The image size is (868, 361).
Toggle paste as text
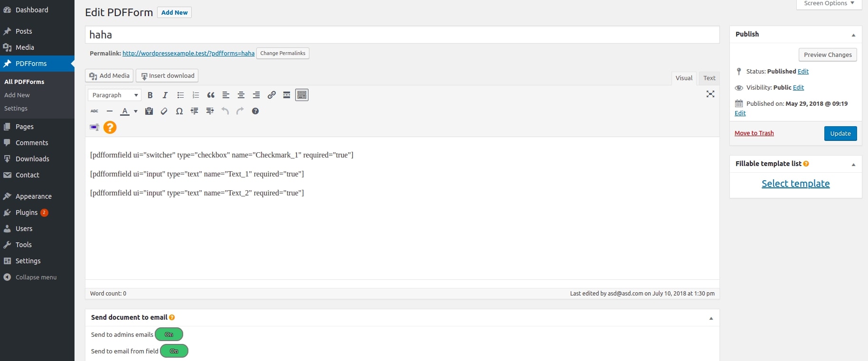point(149,111)
